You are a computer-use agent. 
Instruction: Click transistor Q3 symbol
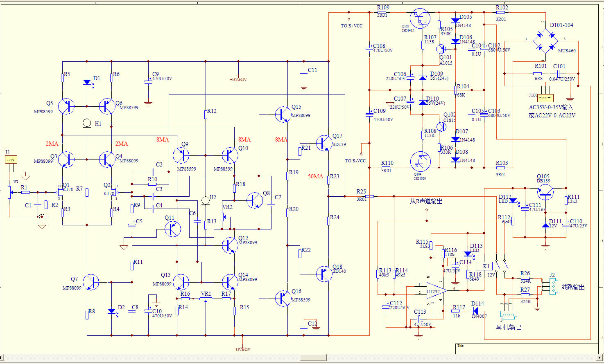tap(66, 159)
